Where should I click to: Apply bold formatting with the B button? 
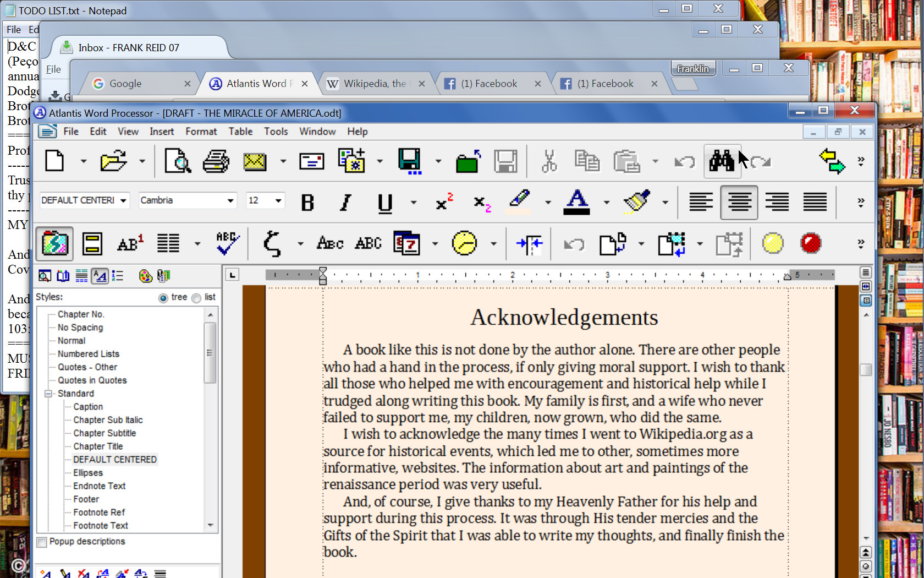307,202
